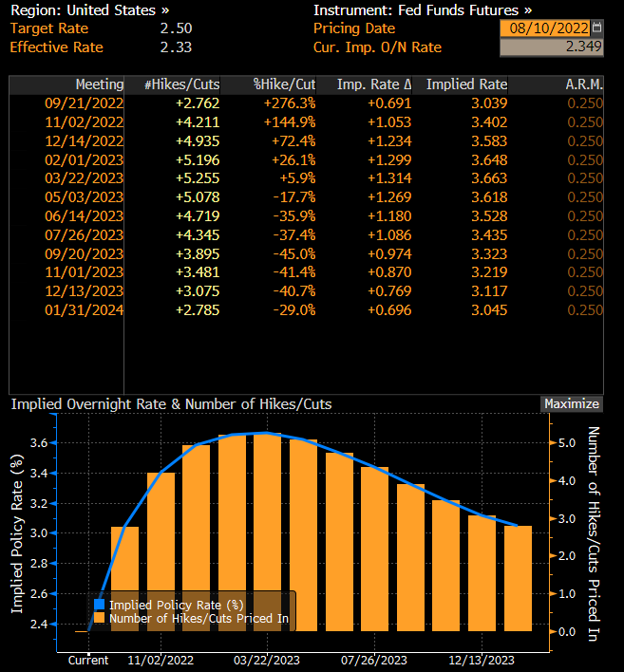Click the Effective Rate value 2.33
Image resolution: width=624 pixels, height=672 pixels.
pyautogui.click(x=176, y=47)
